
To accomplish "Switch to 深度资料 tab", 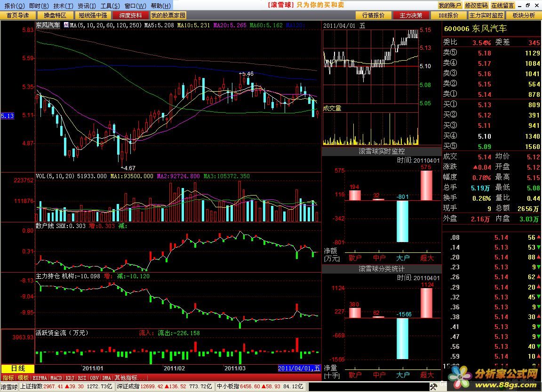I will 130,16.
